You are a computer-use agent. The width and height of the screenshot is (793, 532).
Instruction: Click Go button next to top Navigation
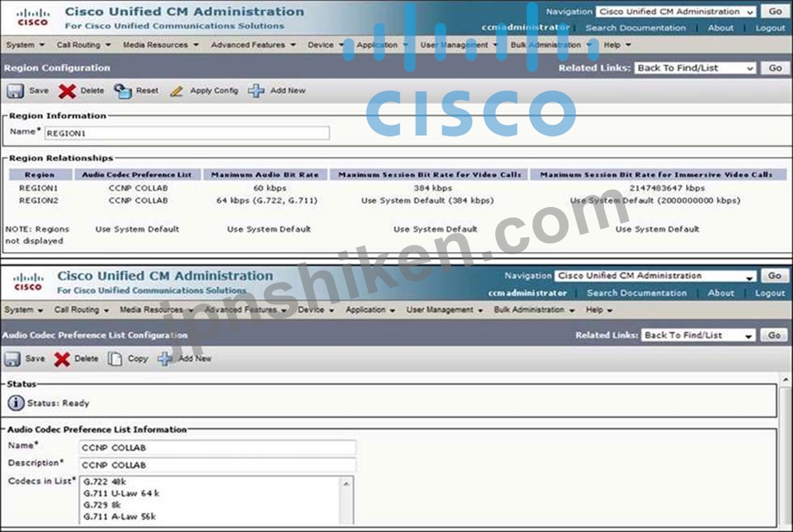tap(775, 11)
